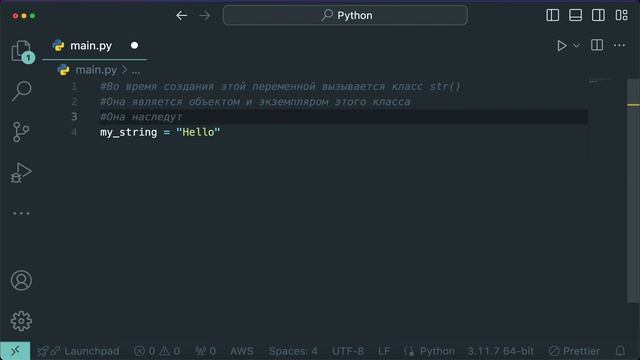Toggle the secondary side bar layout icon
640x360 pixels.
pyautogui.click(x=598, y=16)
